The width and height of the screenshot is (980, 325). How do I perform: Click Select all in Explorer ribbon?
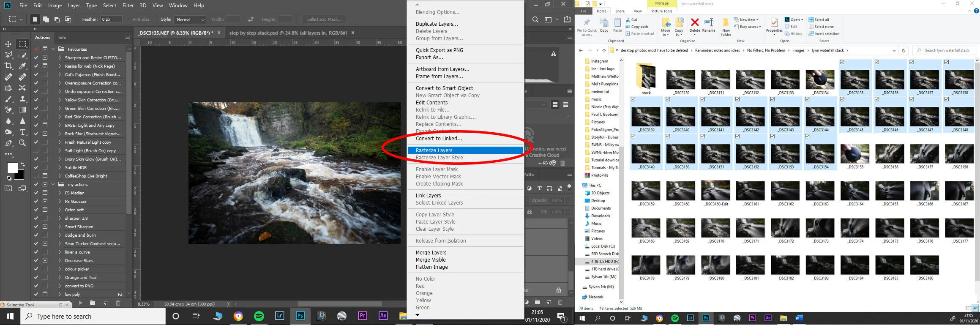819,19
